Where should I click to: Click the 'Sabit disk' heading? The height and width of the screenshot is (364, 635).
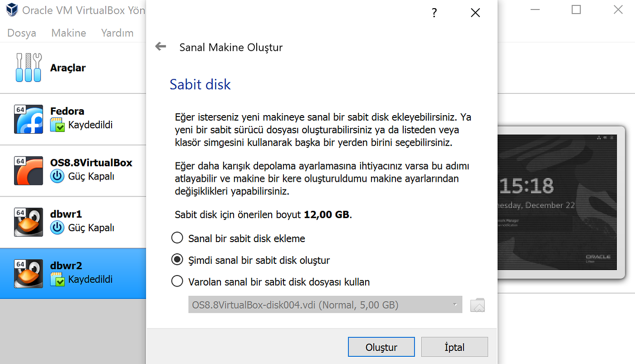coord(200,84)
